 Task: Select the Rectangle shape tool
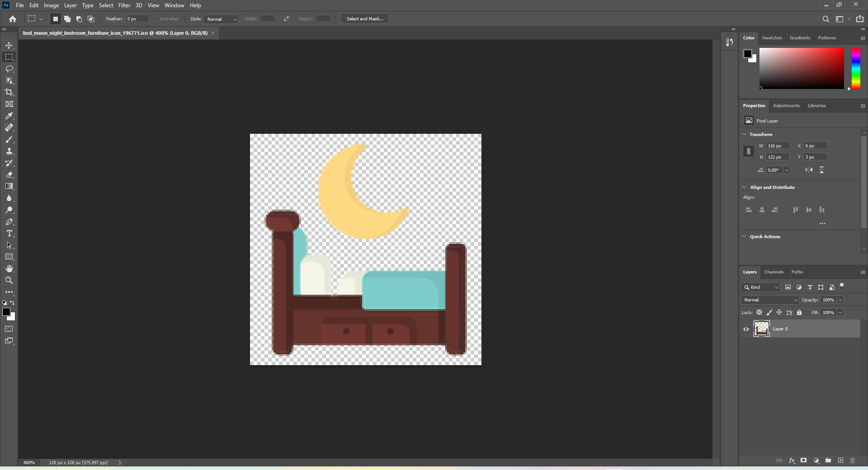pos(9,257)
